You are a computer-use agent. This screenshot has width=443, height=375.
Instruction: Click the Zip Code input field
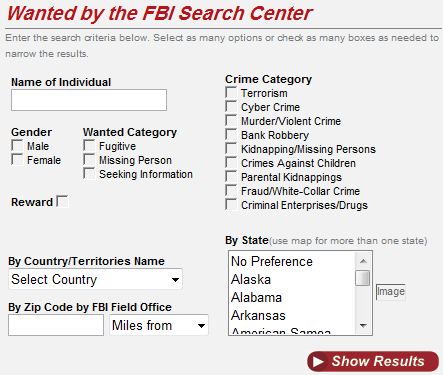click(x=56, y=325)
